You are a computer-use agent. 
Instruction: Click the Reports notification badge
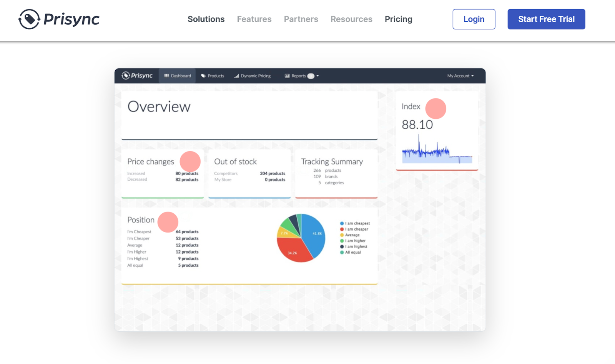(x=311, y=76)
